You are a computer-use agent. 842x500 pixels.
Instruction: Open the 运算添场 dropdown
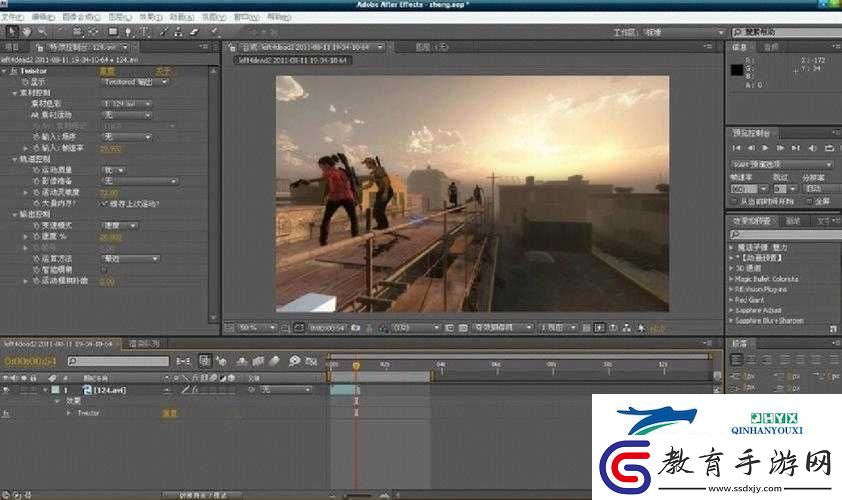130,259
